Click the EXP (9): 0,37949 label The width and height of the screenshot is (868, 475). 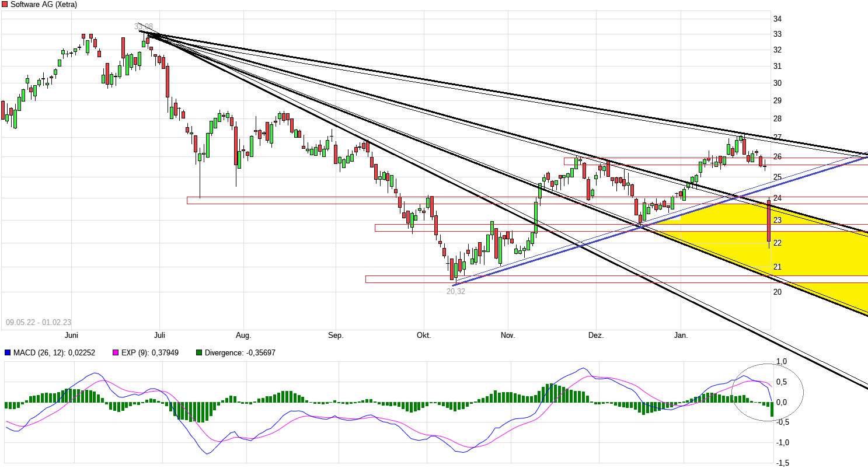coord(150,352)
